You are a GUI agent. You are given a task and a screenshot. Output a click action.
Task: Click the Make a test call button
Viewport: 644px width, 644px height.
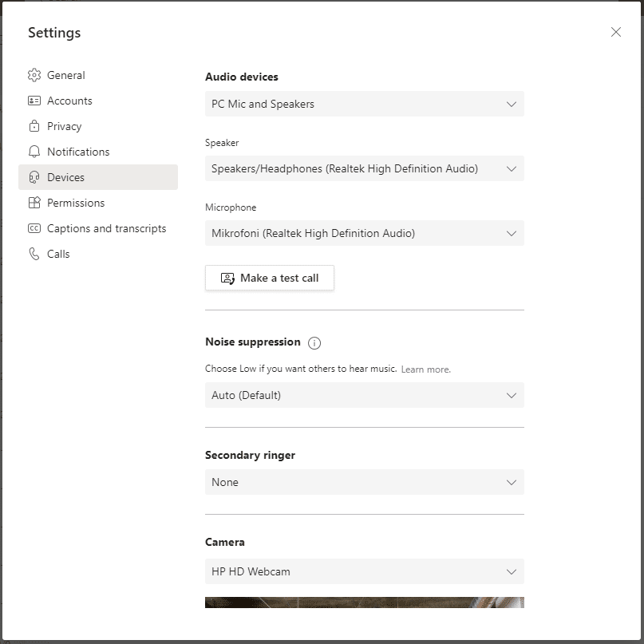269,278
